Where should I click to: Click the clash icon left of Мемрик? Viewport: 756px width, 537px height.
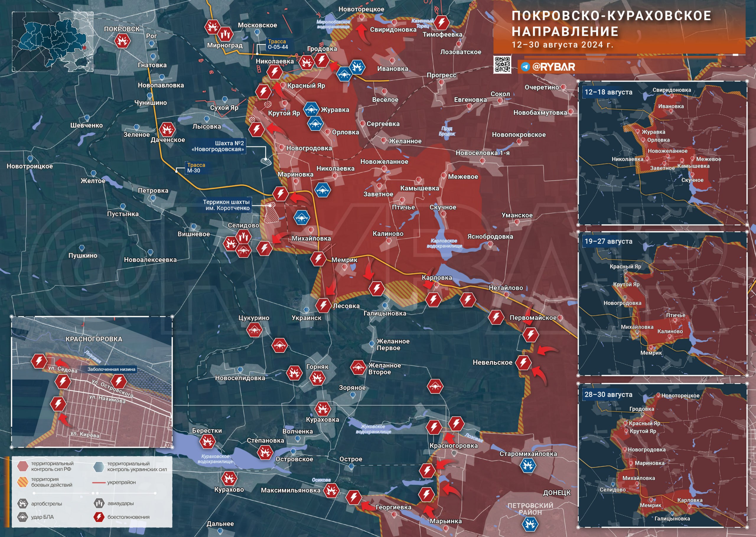click(x=318, y=259)
